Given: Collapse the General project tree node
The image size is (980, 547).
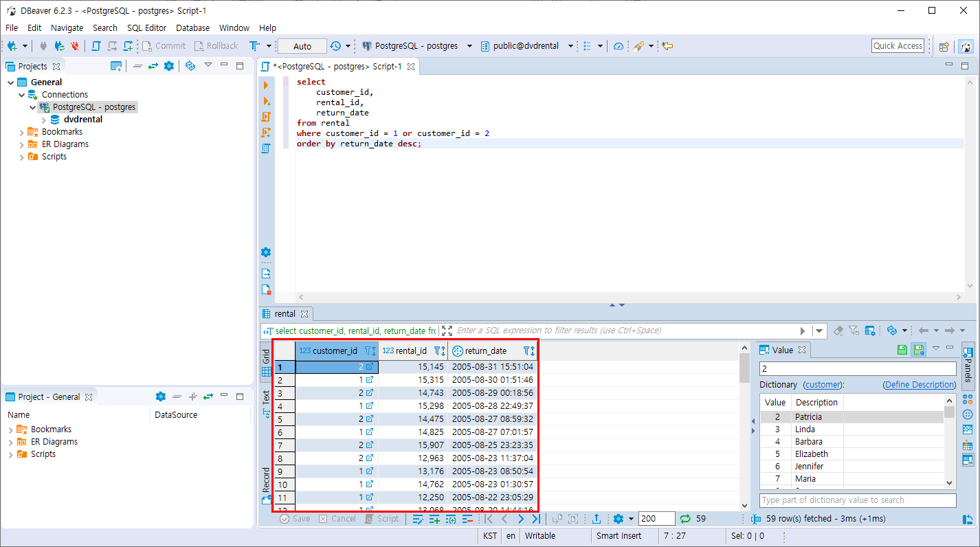Looking at the screenshot, I should click(10, 82).
